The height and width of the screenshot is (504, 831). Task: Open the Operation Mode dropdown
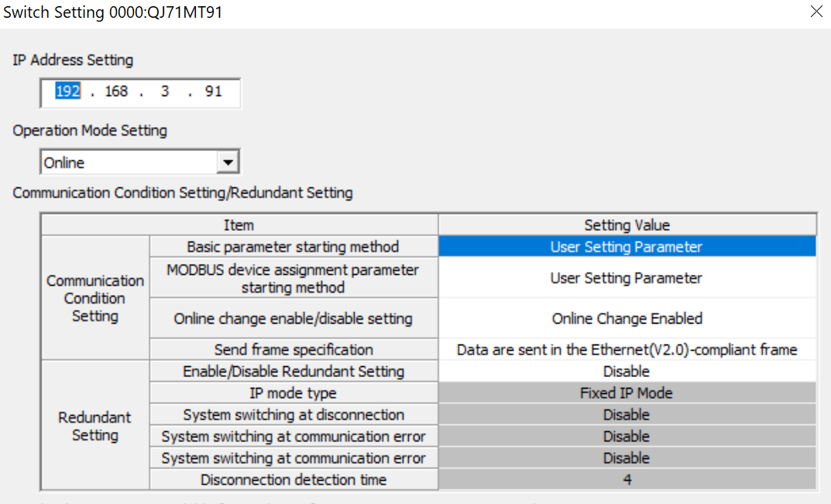(228, 161)
